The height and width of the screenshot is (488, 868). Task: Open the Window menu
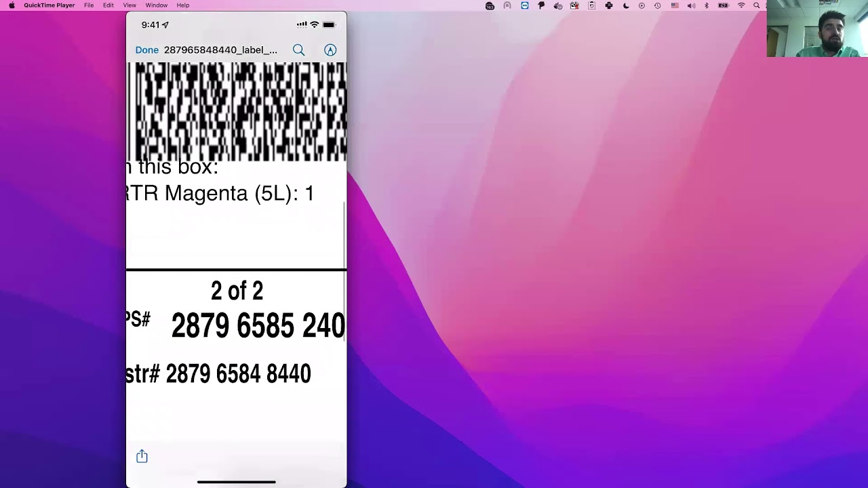pos(156,5)
